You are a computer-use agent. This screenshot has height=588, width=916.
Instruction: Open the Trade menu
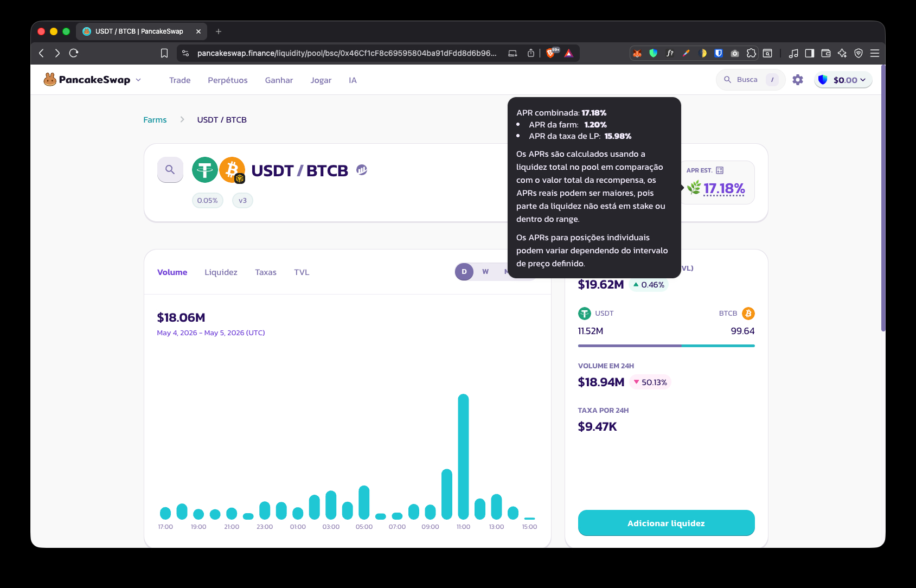180,80
